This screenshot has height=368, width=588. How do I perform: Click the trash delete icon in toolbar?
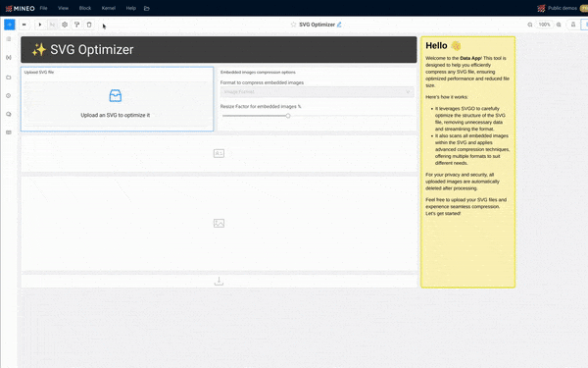(x=89, y=25)
